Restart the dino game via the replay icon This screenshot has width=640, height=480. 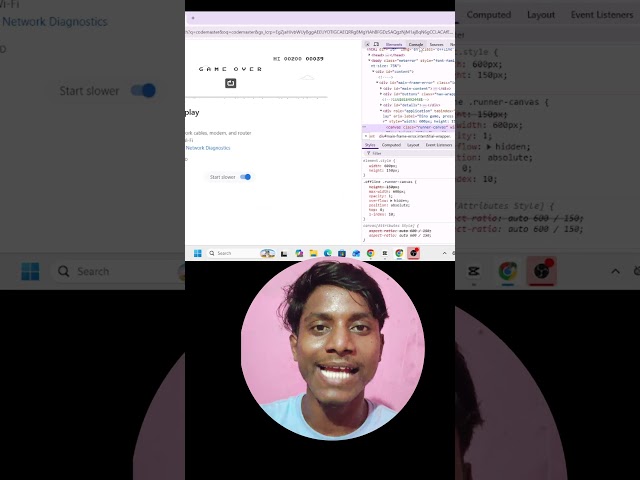[x=231, y=83]
